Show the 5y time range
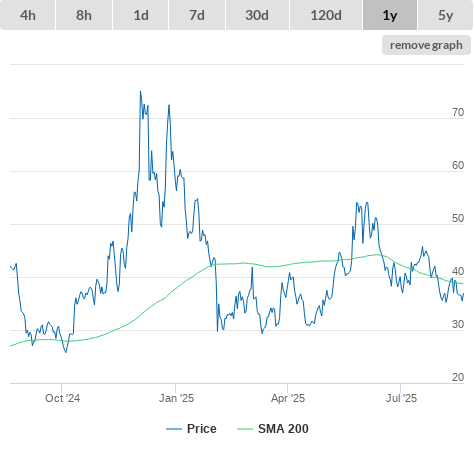Image resolution: width=474 pixels, height=455 pixels. pos(446,15)
